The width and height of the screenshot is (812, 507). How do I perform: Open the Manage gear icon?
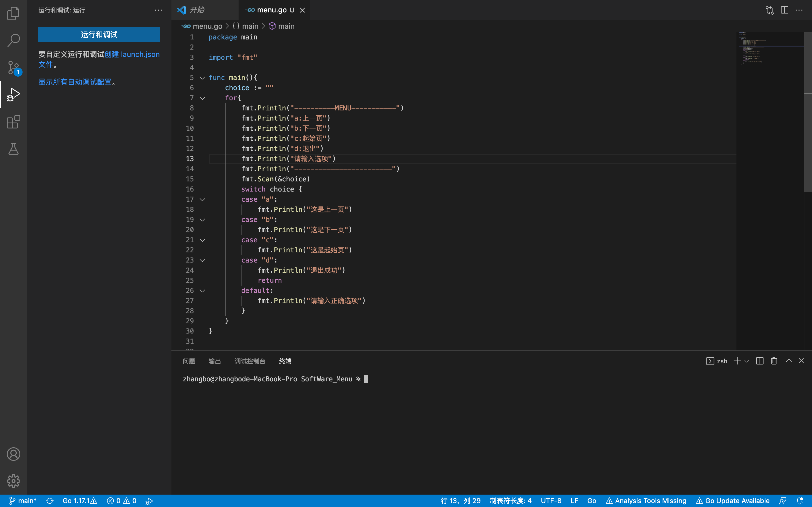[x=14, y=481]
